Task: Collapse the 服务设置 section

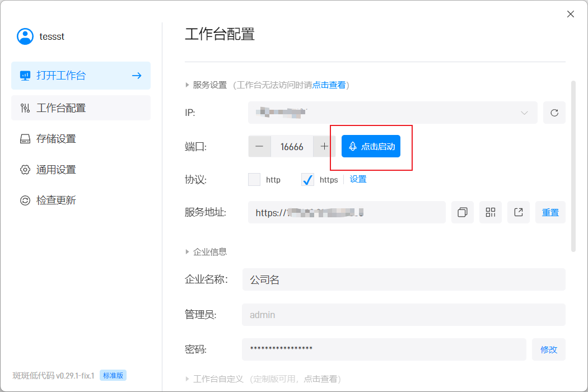Action: tap(188, 85)
